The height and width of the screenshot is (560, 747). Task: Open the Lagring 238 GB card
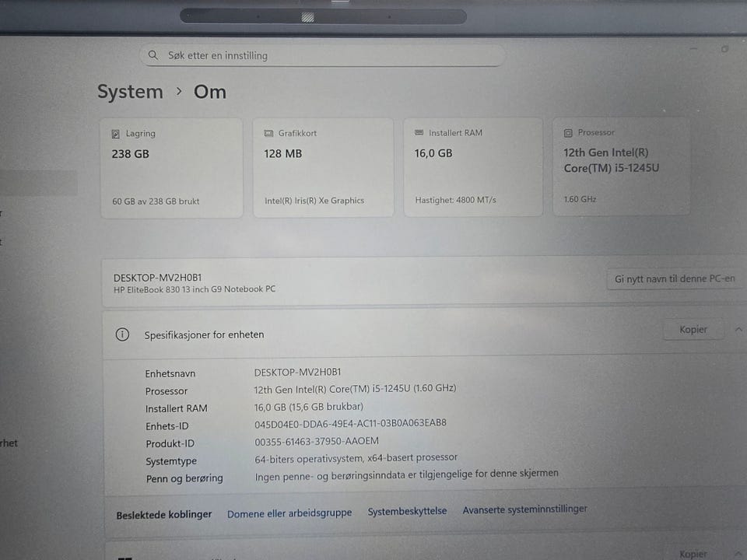click(x=171, y=168)
